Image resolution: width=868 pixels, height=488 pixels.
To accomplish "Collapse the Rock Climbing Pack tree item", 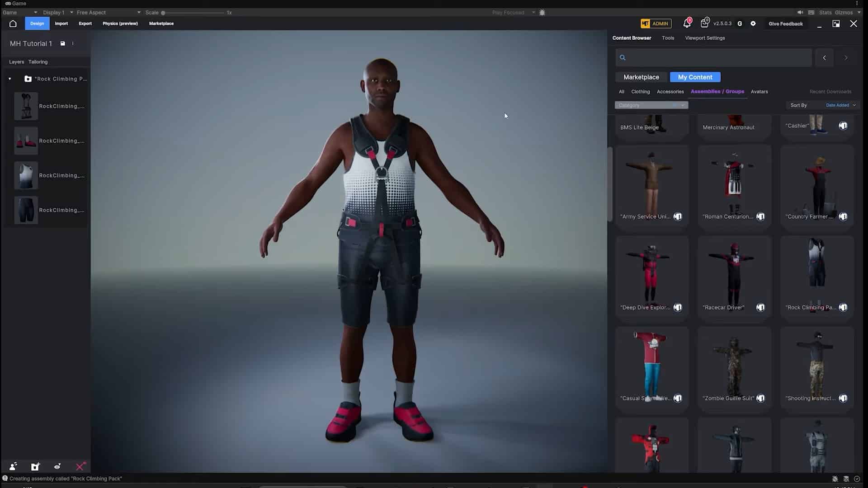I will 9,79.
